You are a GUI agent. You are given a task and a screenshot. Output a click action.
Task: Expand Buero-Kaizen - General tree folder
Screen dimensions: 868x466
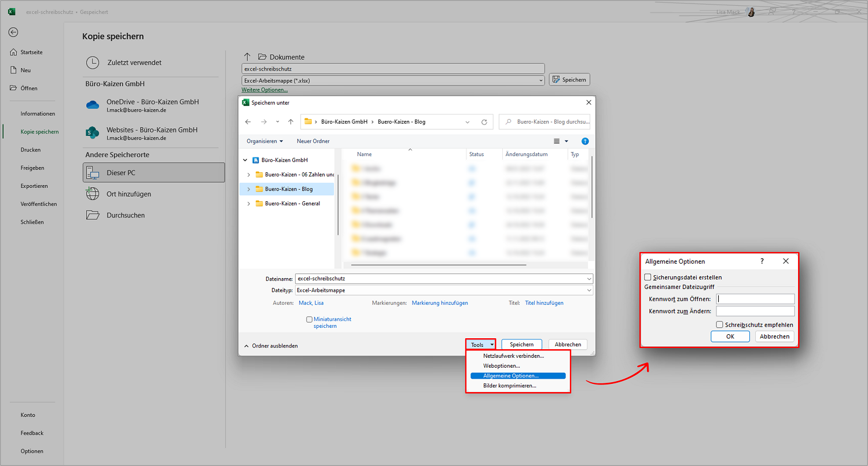249,204
